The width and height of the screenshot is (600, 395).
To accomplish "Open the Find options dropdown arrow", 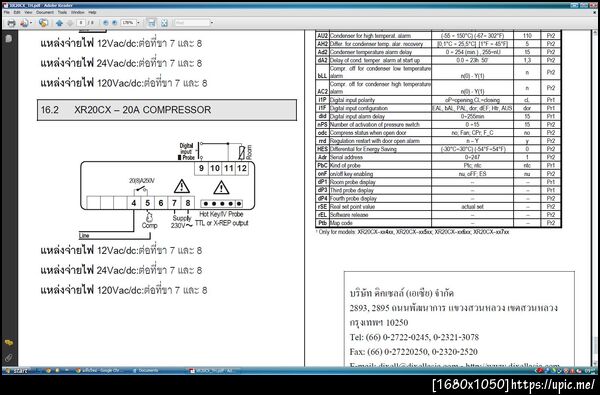I will [212, 23].
